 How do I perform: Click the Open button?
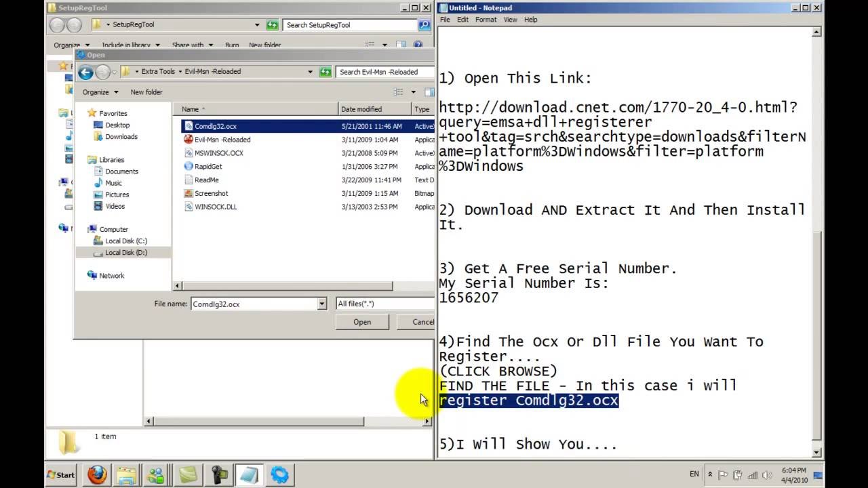(x=362, y=322)
